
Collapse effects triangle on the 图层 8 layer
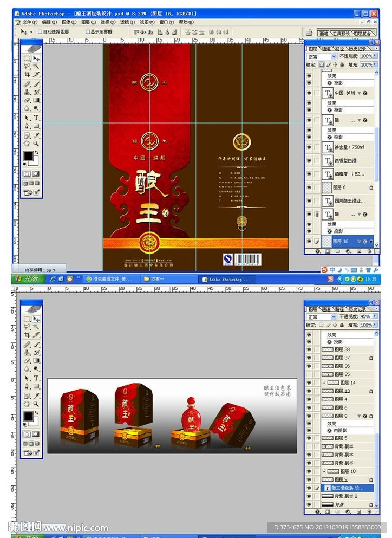[360, 416]
